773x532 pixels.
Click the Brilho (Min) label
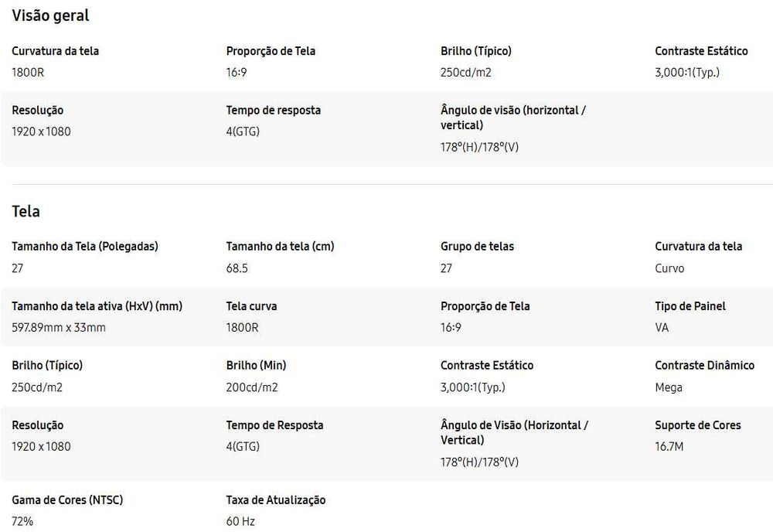point(256,366)
